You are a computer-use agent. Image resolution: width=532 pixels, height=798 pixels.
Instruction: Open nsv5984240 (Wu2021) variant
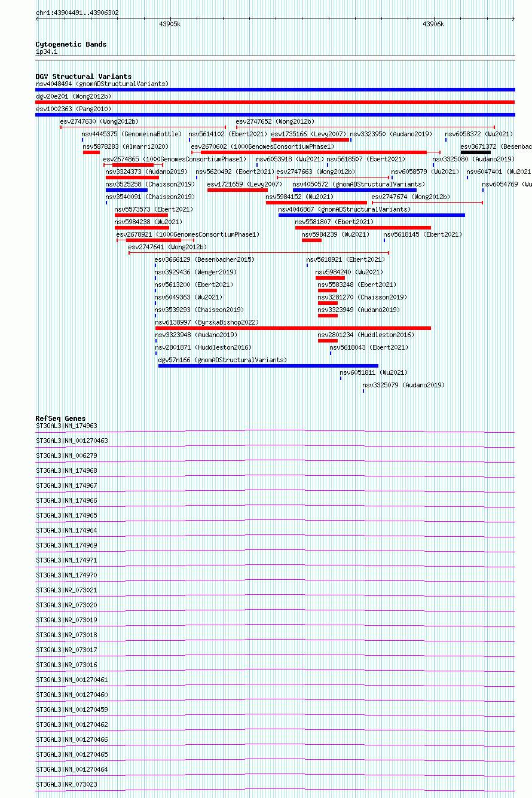350,272
